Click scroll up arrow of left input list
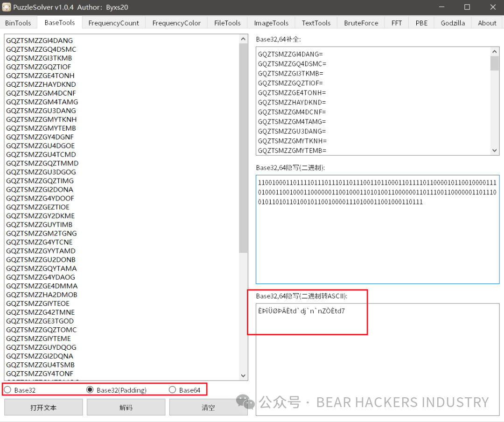Screen dimensions: 504x422 243,39
